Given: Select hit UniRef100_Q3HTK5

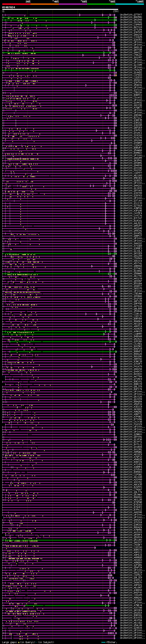Looking at the screenshot, I should (131, 32).
